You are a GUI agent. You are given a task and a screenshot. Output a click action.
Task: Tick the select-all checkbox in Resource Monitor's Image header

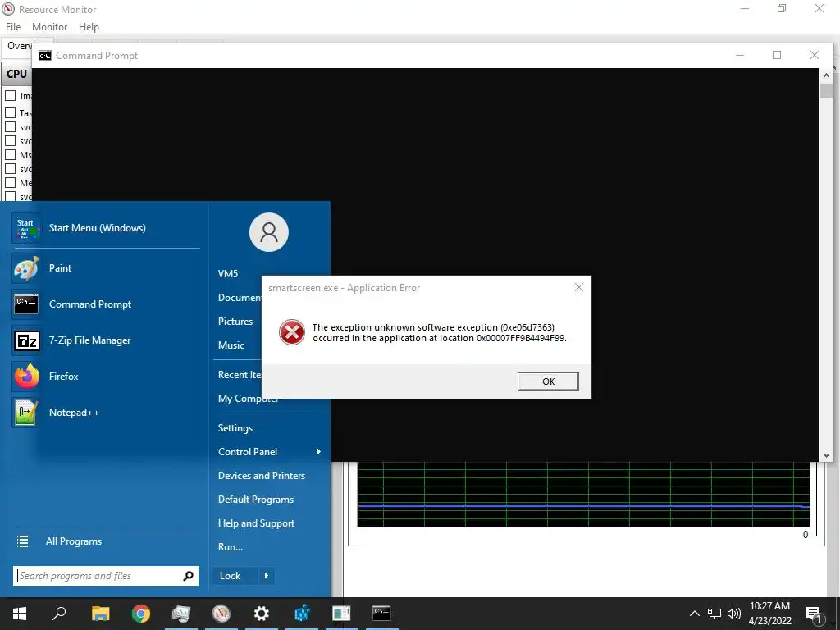tap(10, 96)
